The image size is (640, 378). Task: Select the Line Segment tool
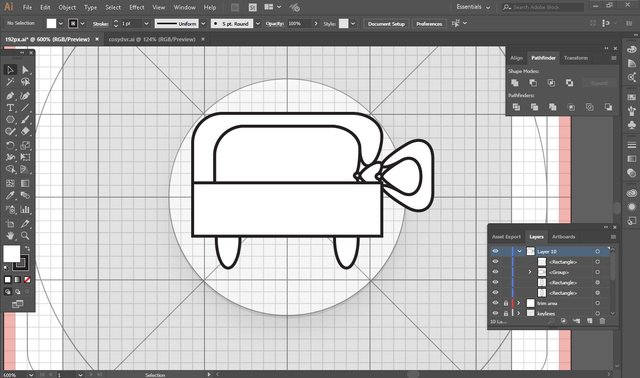tap(25, 108)
